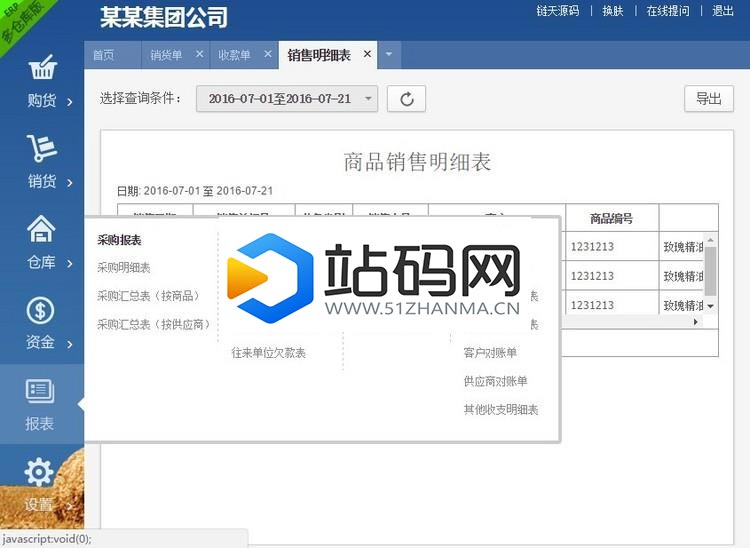Expand the 仓库 submenu arrow
750x548 pixels.
tap(70, 263)
